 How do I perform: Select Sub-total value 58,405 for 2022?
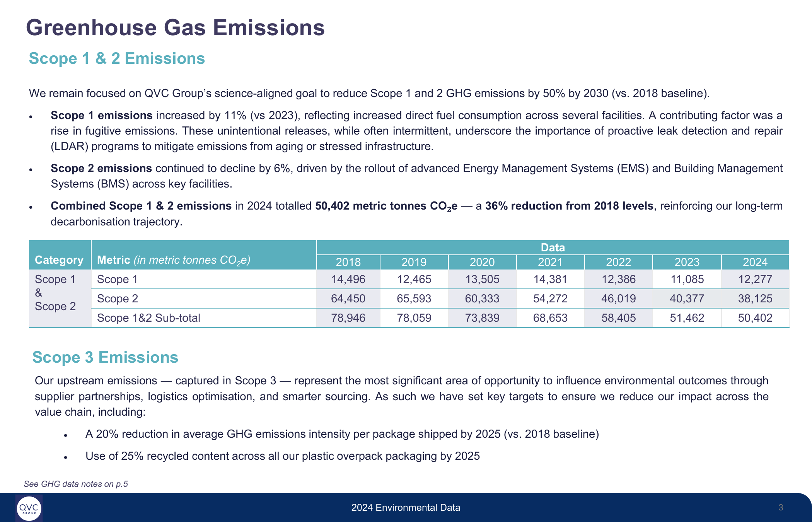619,318
